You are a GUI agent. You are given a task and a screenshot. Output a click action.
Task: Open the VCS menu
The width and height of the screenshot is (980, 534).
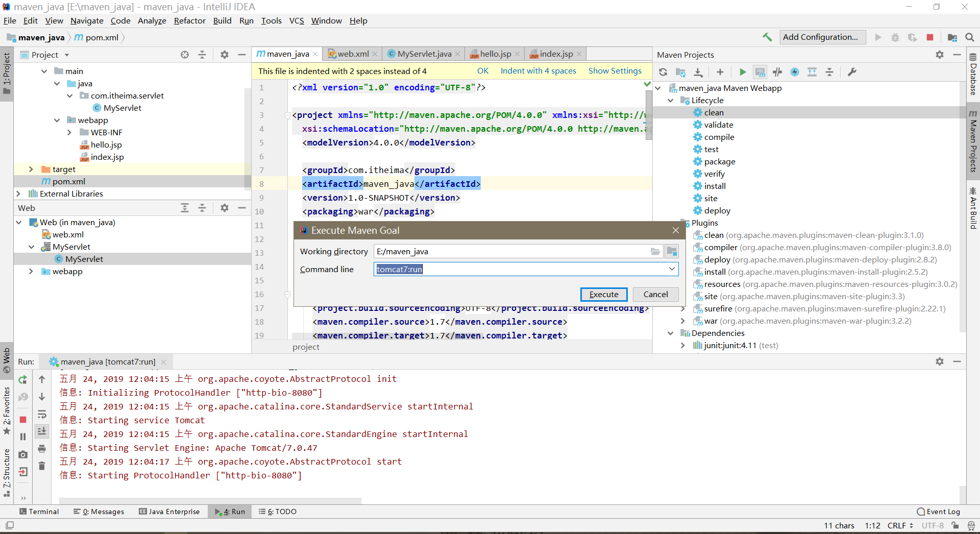click(297, 20)
